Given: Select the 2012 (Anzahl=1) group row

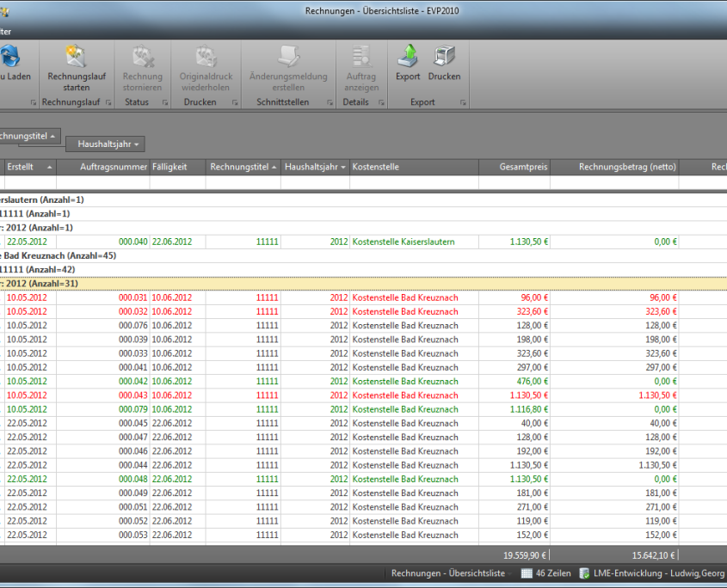Looking at the screenshot, I should (x=363, y=228).
